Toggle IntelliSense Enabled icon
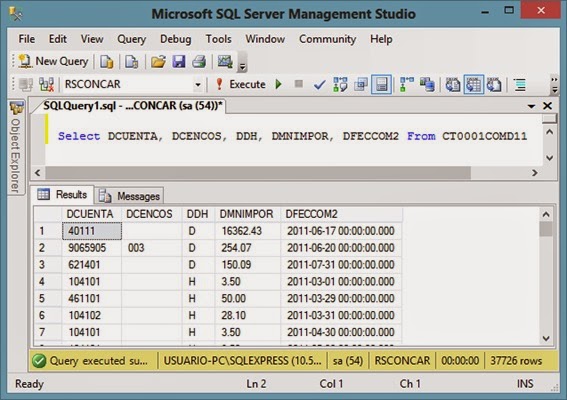The width and height of the screenshot is (567, 400). [x=381, y=85]
